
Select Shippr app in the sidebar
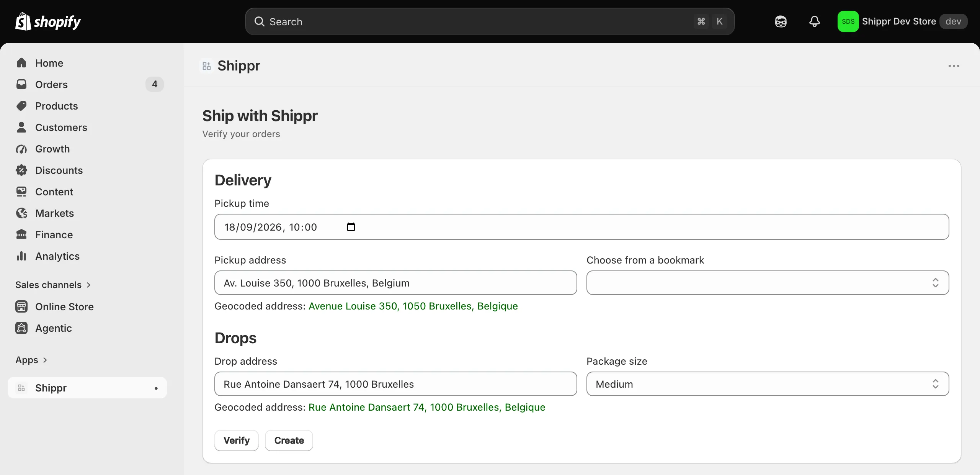pos(87,388)
